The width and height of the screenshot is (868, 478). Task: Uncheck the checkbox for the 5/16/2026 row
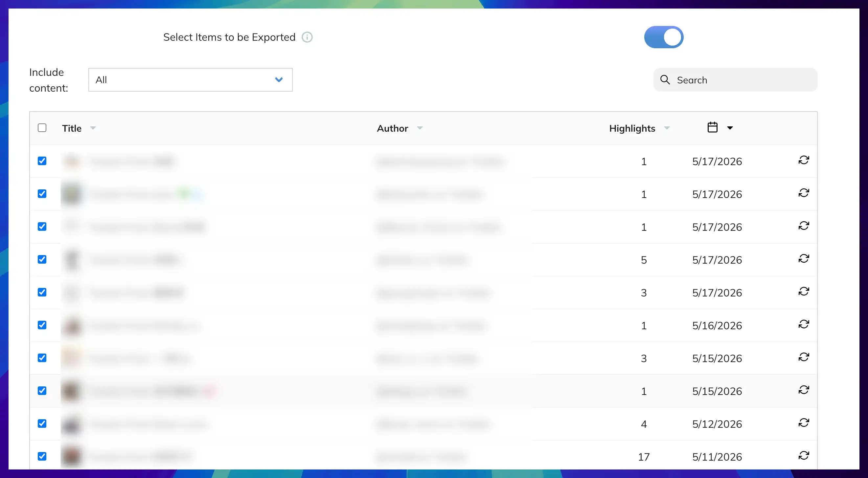tap(42, 325)
